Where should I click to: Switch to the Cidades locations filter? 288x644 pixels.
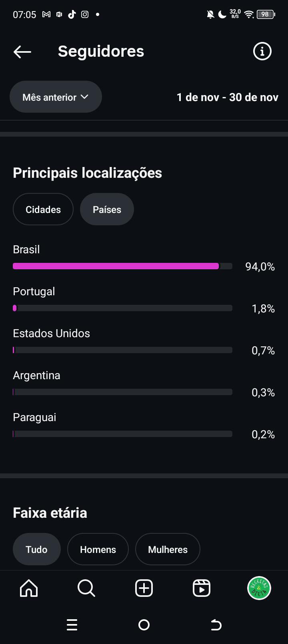tap(43, 209)
